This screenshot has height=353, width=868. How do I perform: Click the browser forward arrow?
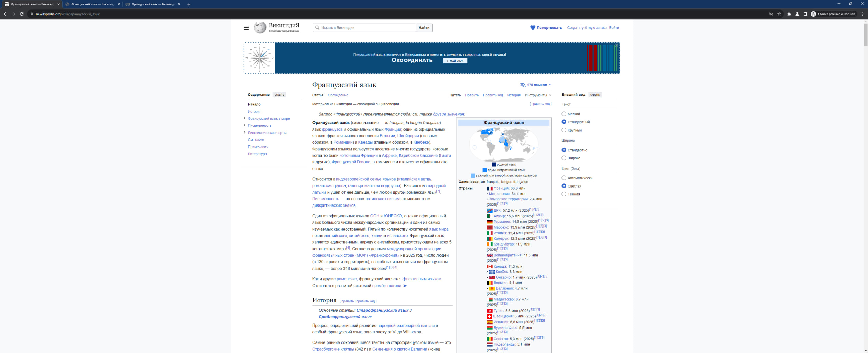coord(14,14)
